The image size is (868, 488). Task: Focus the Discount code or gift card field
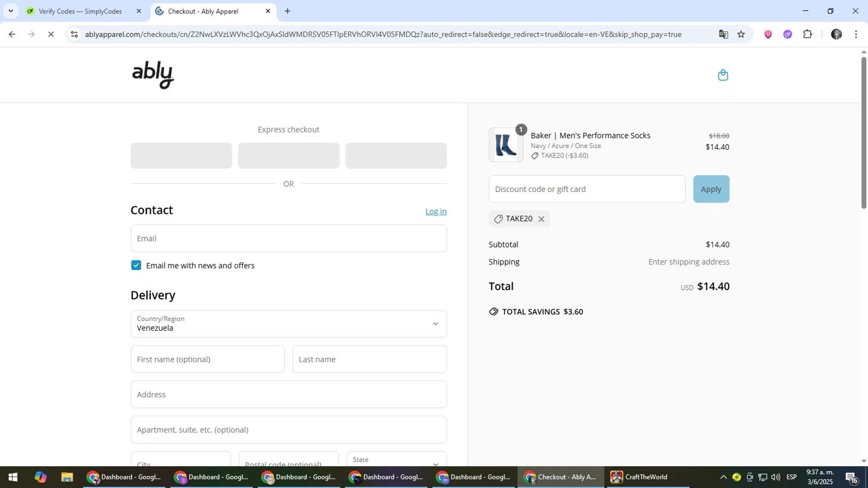(x=587, y=189)
